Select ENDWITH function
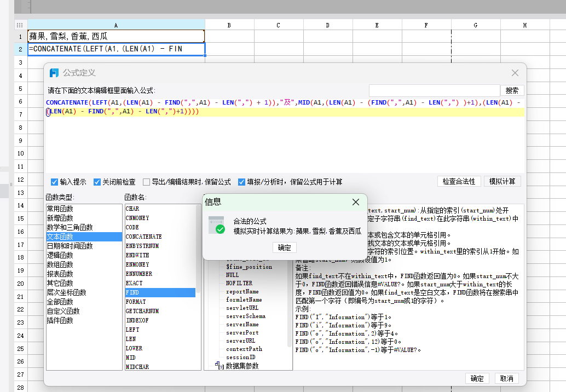Image resolution: width=566 pixels, height=392 pixels. (160, 255)
